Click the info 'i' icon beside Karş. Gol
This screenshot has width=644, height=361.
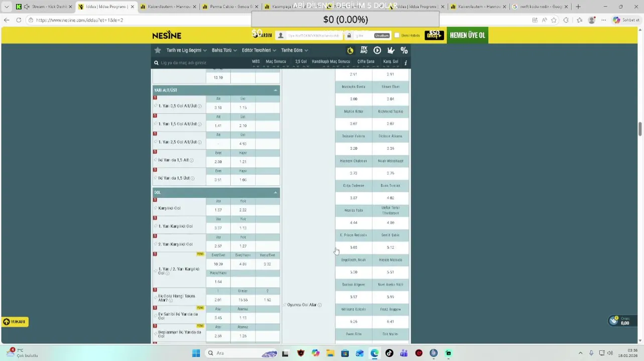coord(406,62)
